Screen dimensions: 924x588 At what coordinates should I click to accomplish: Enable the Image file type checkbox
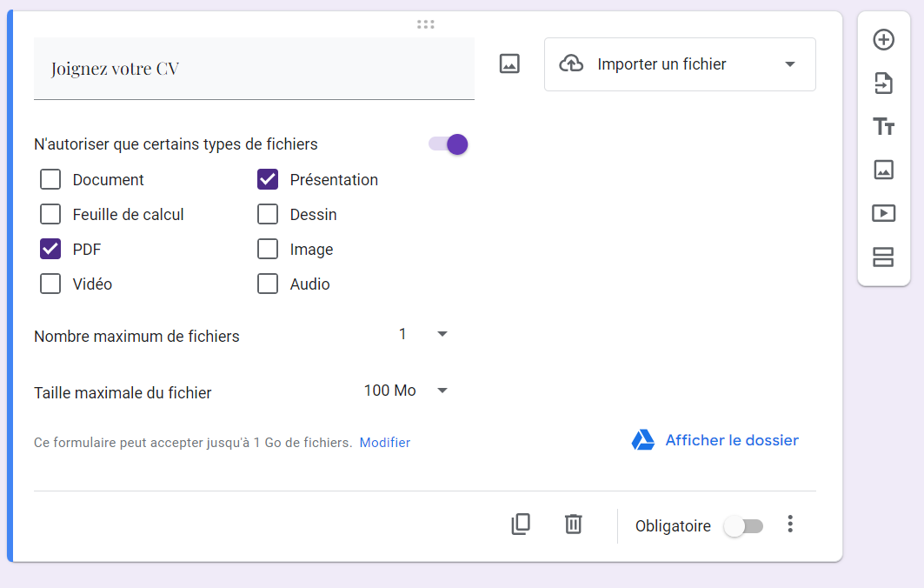click(x=268, y=250)
